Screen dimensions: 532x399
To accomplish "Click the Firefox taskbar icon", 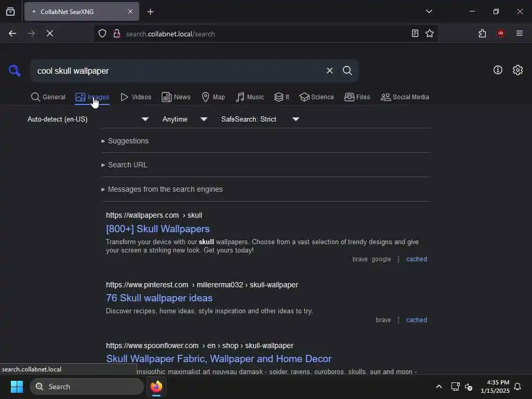I will pos(156,387).
